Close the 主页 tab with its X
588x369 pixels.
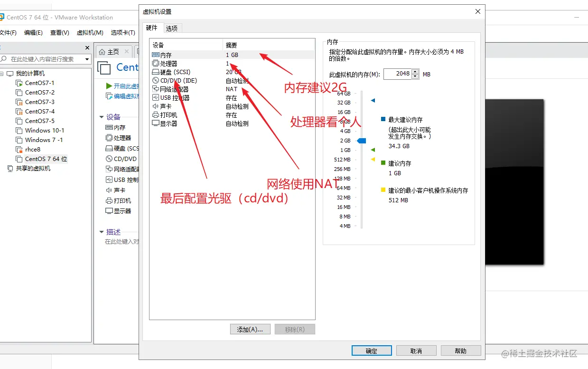[x=127, y=51]
